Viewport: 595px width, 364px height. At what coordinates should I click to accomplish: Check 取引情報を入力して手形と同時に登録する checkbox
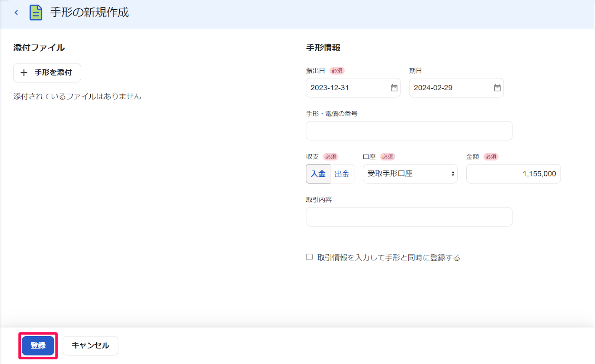click(x=309, y=257)
